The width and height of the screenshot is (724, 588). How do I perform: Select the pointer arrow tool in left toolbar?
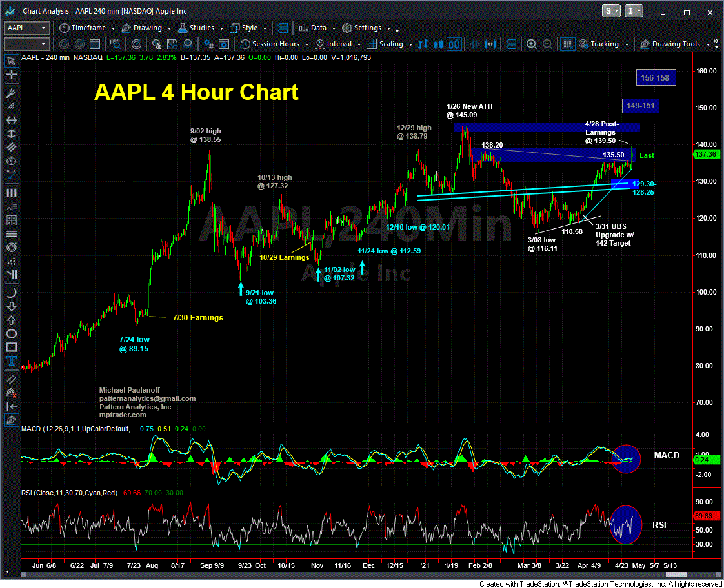pos(11,61)
